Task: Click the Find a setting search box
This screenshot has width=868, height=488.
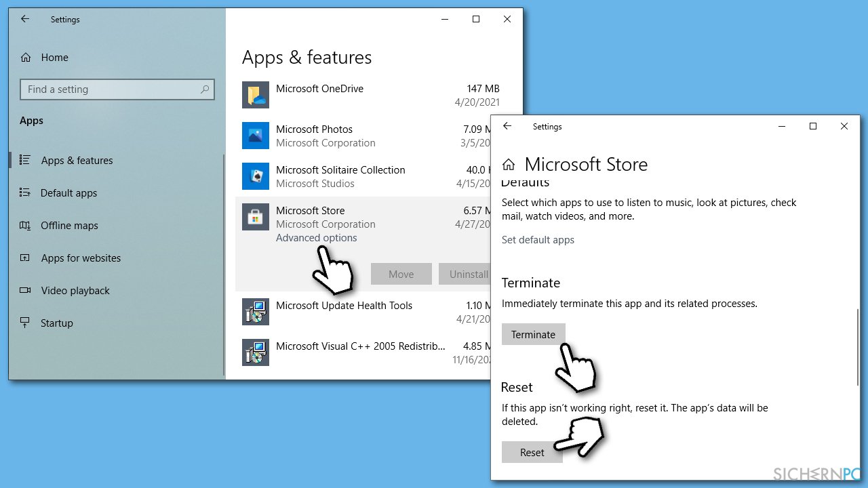Action: pyautogui.click(x=117, y=89)
